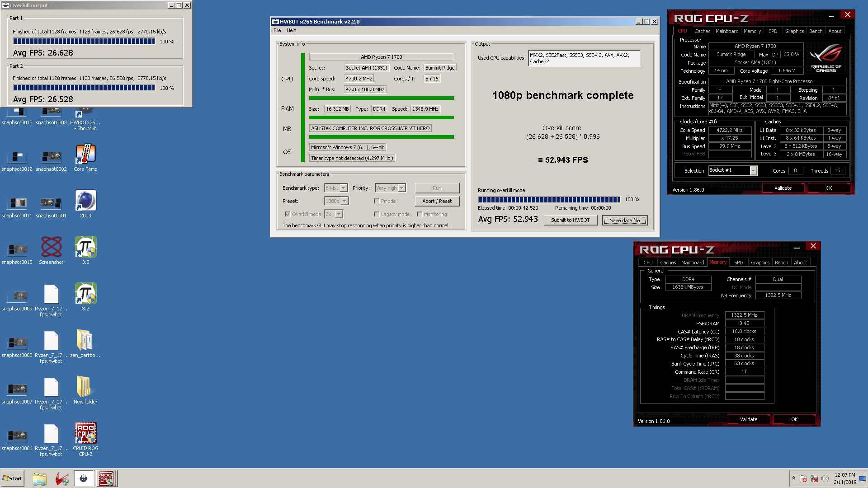Open the Screenshot desktop icon
Screen dimensions: 868x488
pyautogui.click(x=51, y=251)
